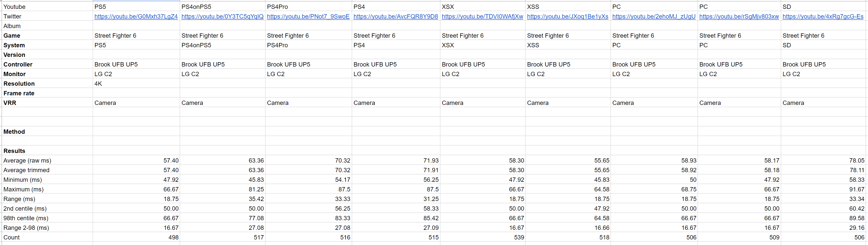Viewport: 868px width, 245px height.
Task: Select the Resolution row label cell
Action: coord(47,83)
